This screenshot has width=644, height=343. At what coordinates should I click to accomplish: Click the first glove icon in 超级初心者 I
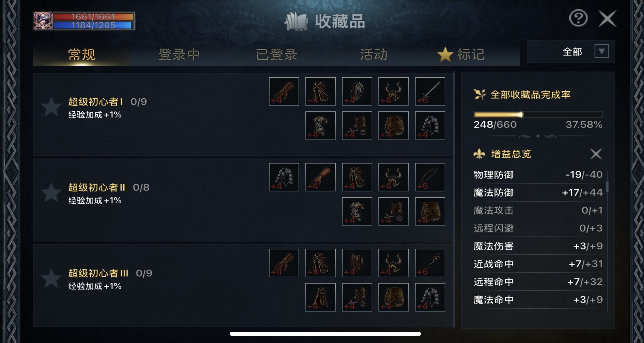pyautogui.click(x=284, y=91)
